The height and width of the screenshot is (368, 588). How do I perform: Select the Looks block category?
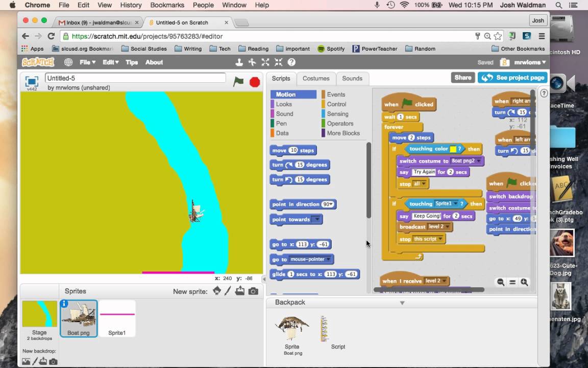tap(284, 104)
